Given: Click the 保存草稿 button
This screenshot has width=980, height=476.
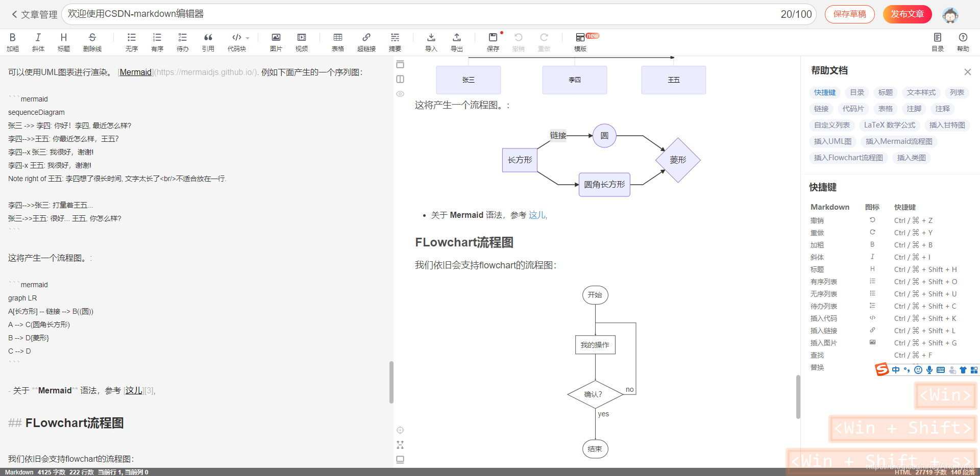Looking at the screenshot, I should tap(850, 14).
